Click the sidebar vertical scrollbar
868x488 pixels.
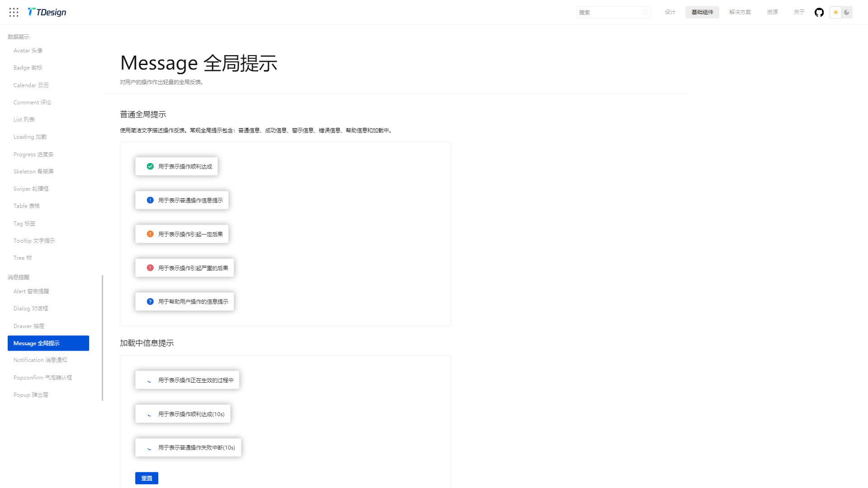pyautogui.click(x=103, y=338)
